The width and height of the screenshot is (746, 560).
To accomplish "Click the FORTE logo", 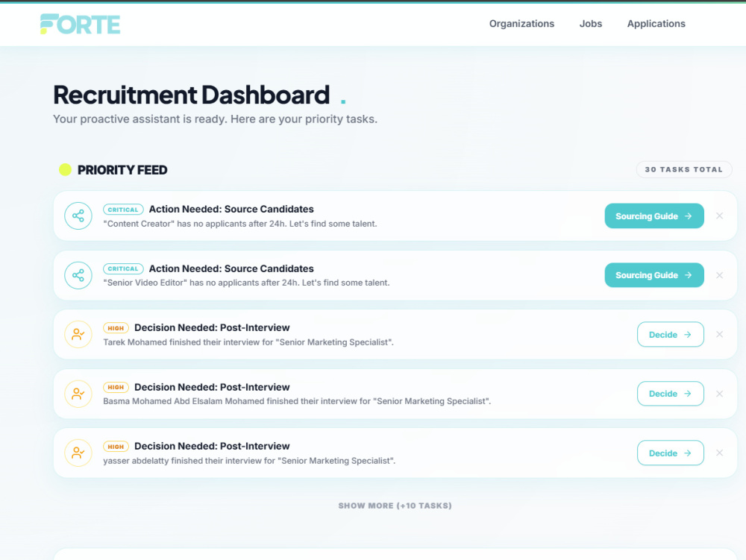I will 80,25.
